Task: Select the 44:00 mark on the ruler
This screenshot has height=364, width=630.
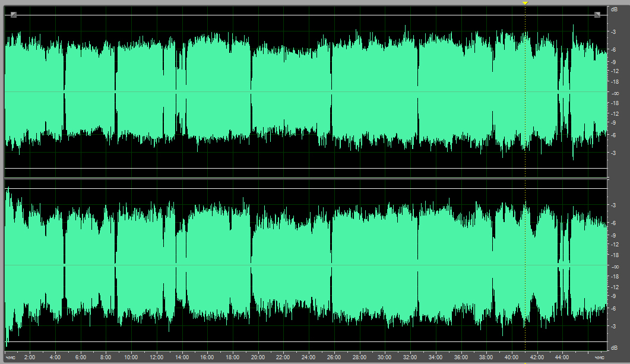Action: [562, 357]
